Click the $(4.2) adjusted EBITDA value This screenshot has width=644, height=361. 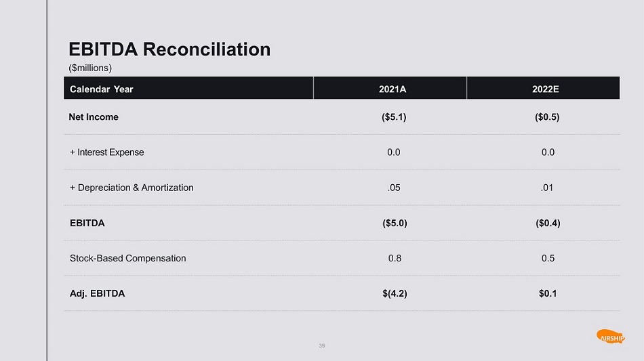click(395, 294)
